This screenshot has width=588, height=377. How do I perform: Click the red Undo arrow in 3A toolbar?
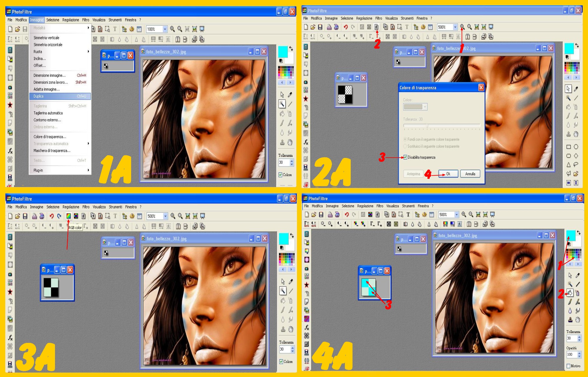pyautogui.click(x=52, y=216)
